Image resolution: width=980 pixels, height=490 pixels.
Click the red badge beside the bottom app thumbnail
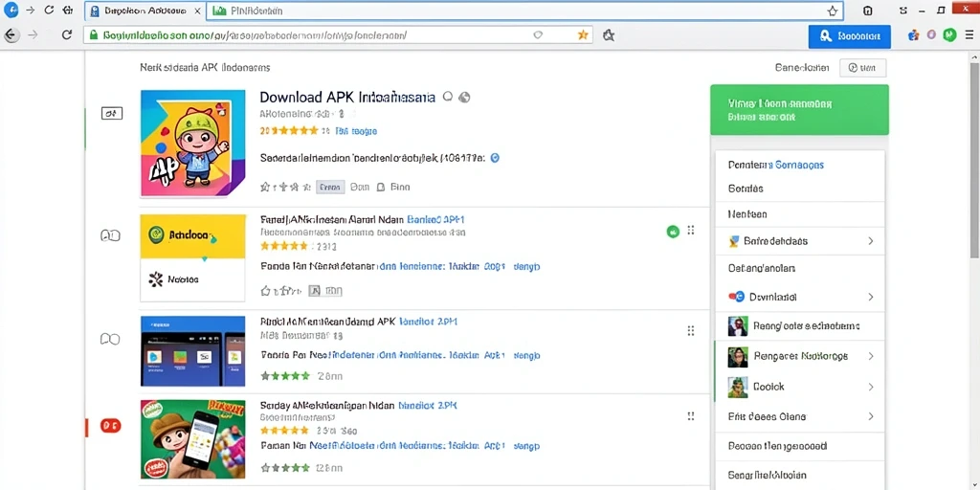(110, 426)
